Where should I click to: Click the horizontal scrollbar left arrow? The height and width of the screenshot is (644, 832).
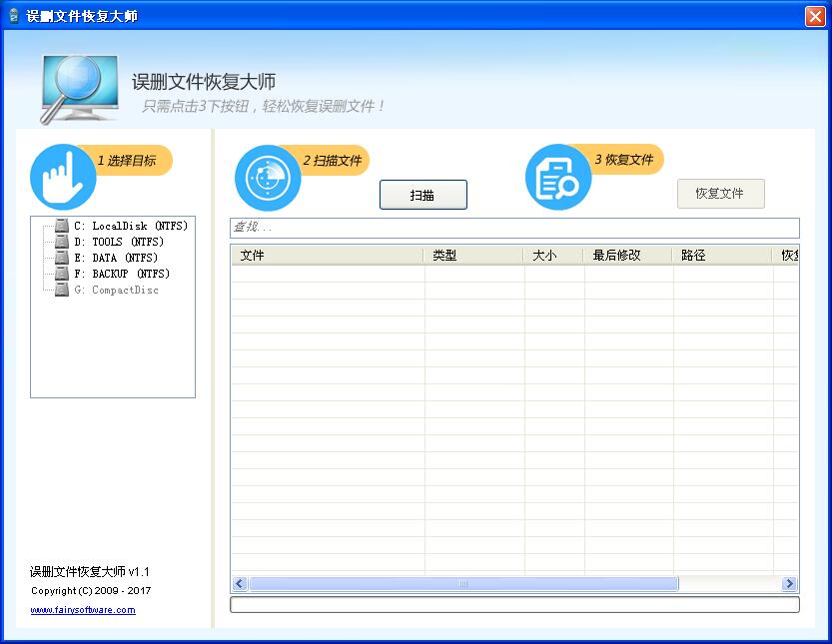pyautogui.click(x=240, y=584)
